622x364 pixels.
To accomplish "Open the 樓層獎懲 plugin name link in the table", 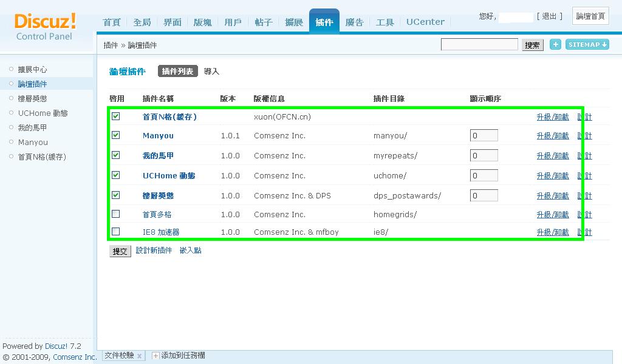I will (x=159, y=196).
